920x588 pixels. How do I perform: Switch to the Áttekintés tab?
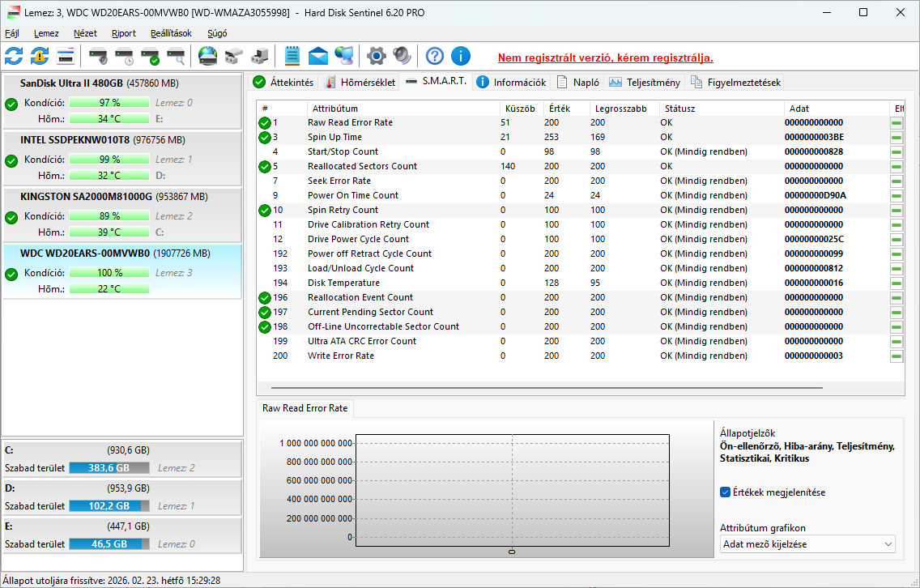pyautogui.click(x=283, y=82)
